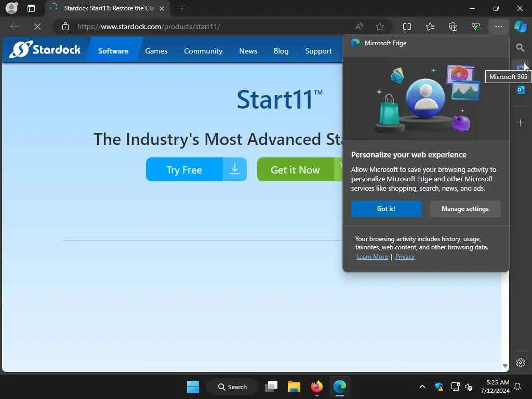The height and width of the screenshot is (399, 532).
Task: Open Collections icon
Action: tap(453, 26)
